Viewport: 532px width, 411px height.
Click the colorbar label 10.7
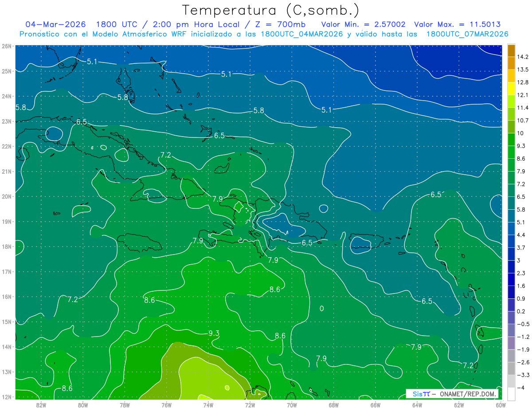[x=523, y=121]
